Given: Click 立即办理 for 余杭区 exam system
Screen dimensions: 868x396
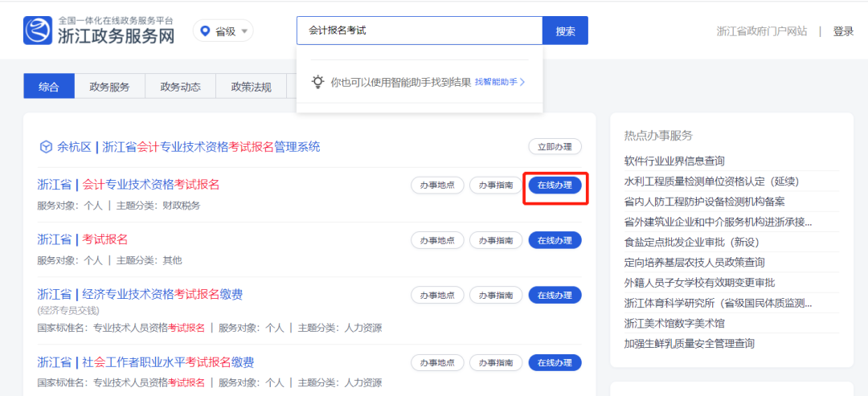Looking at the screenshot, I should pyautogui.click(x=555, y=147).
